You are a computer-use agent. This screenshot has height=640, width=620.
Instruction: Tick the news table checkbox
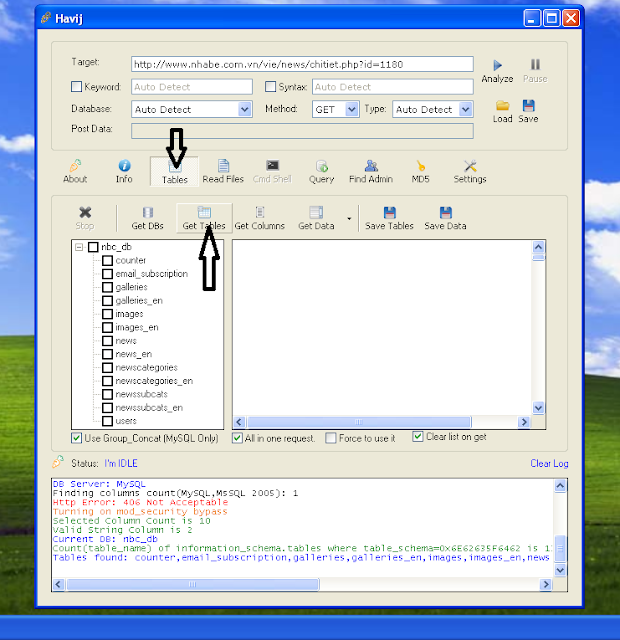click(x=107, y=341)
